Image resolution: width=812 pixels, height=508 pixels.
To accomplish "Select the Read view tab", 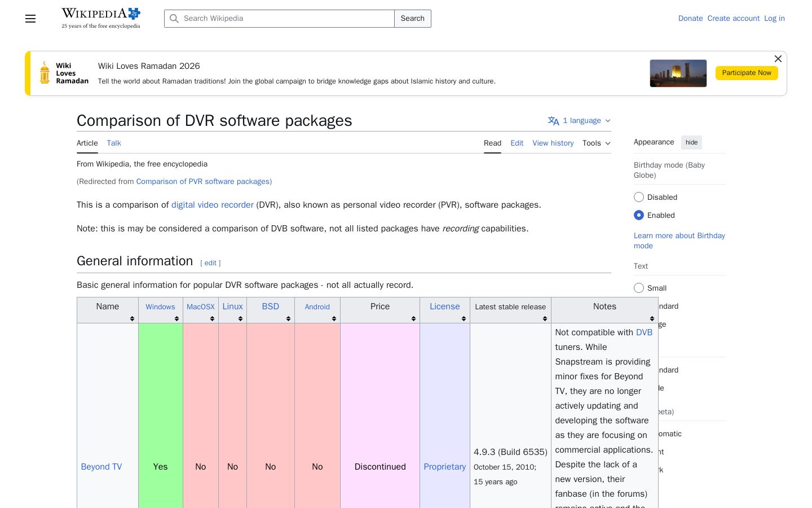I will click(492, 143).
